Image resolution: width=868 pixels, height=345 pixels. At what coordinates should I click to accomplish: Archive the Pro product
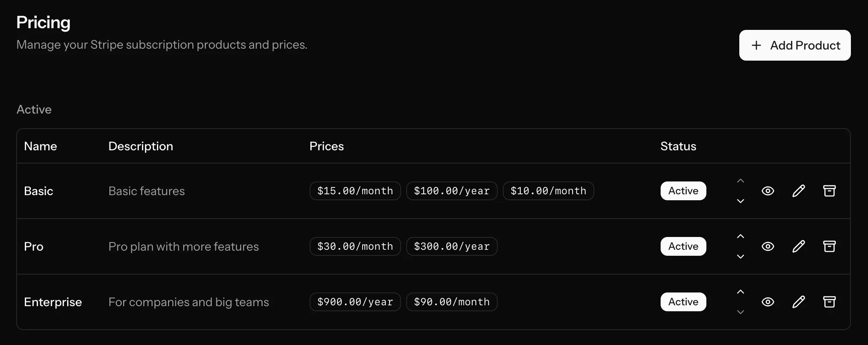(829, 246)
